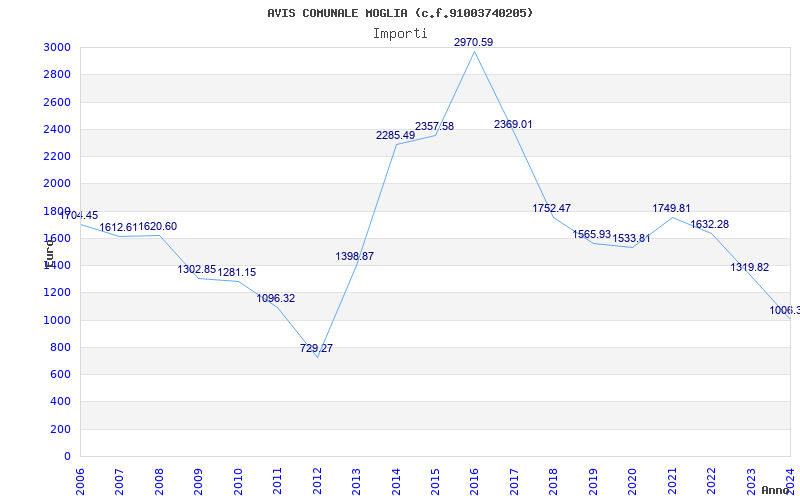Select the 2008 x-axis year label
800x500 pixels.
click(159, 481)
